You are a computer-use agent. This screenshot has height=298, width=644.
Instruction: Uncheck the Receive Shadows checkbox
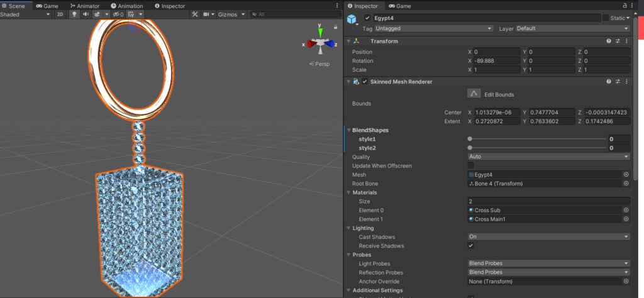point(471,246)
